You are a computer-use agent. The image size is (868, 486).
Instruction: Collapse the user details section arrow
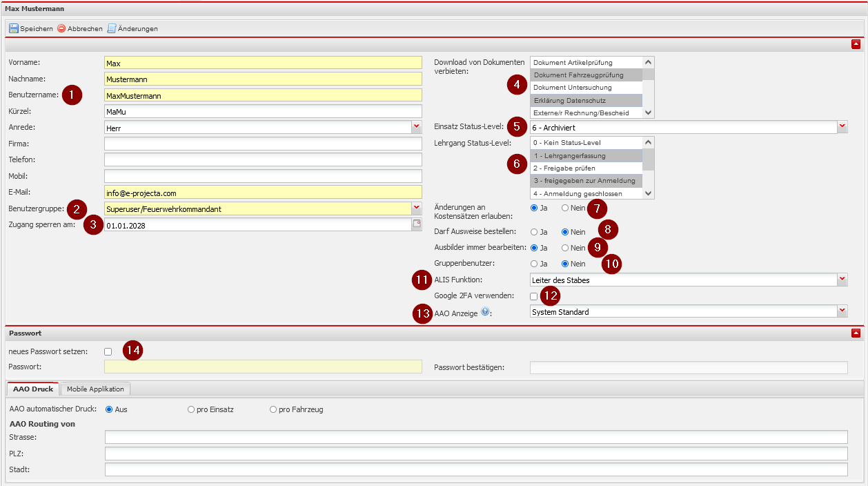click(856, 44)
